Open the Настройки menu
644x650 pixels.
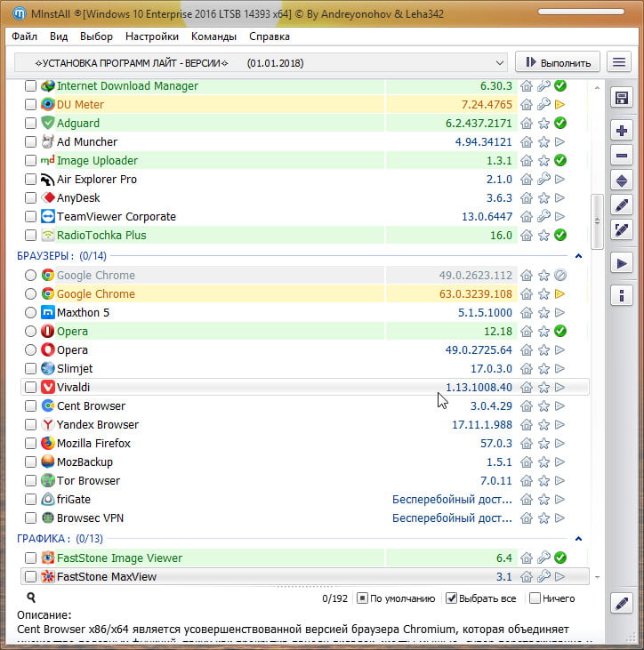[152, 36]
